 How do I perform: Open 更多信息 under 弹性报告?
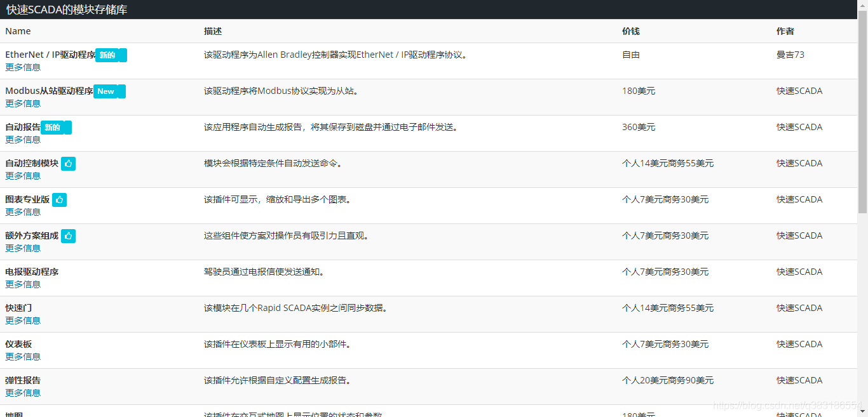(x=23, y=393)
